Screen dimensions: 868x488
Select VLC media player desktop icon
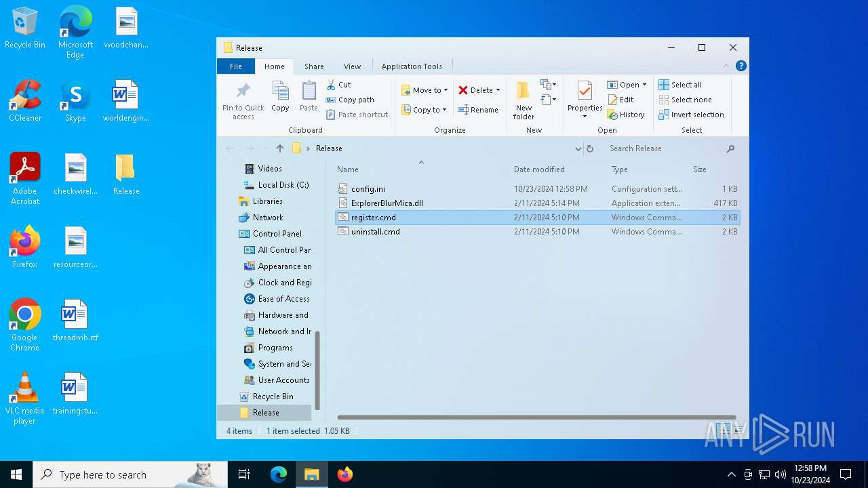coord(25,399)
